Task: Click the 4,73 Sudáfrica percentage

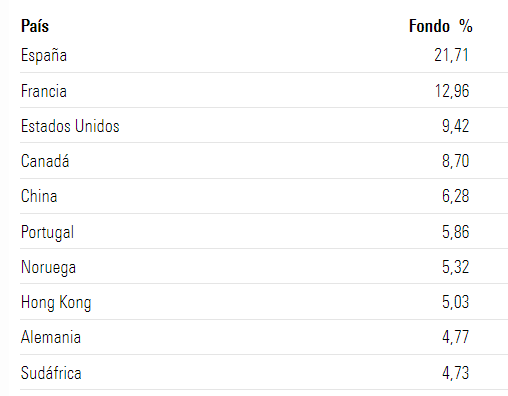Action: point(456,373)
